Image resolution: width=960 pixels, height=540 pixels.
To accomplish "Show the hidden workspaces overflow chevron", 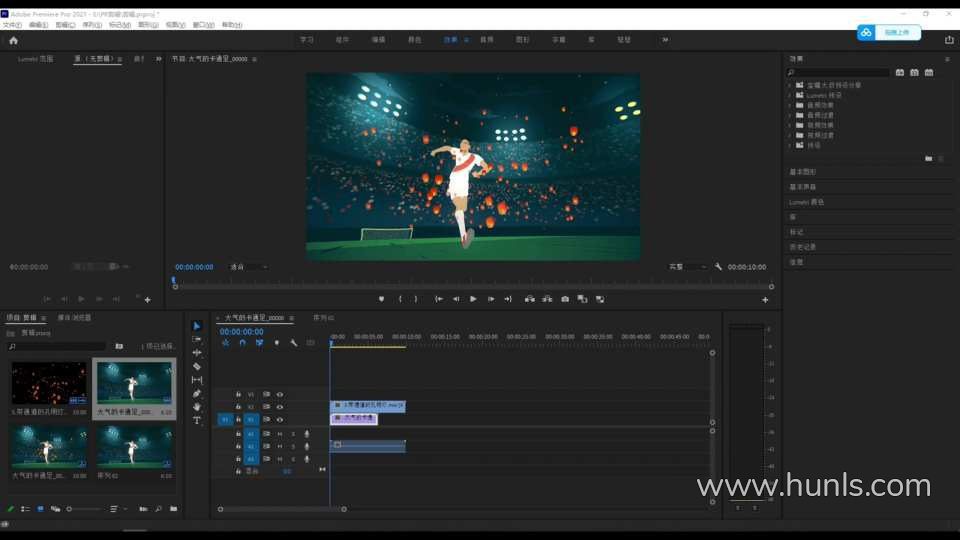I will (665, 40).
